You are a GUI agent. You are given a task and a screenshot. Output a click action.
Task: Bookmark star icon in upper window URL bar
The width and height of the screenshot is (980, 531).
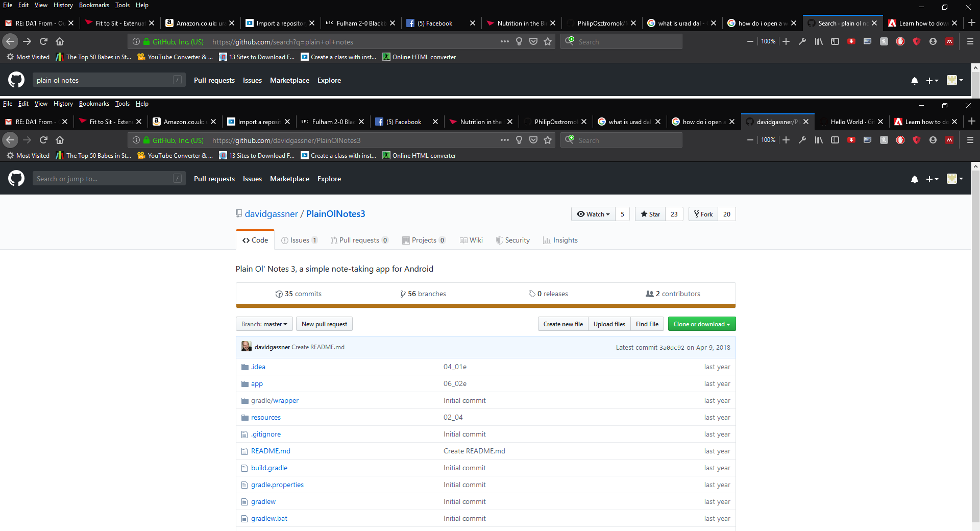[548, 41]
